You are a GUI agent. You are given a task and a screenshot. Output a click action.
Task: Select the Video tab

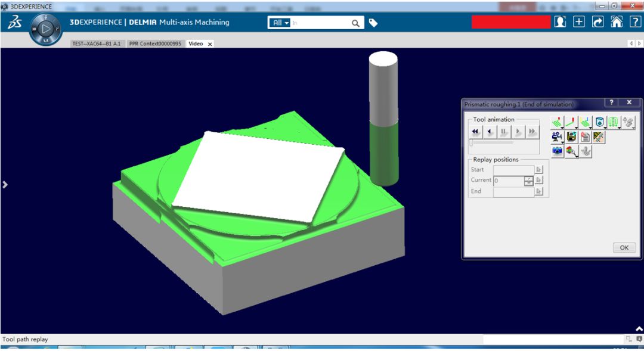[196, 44]
